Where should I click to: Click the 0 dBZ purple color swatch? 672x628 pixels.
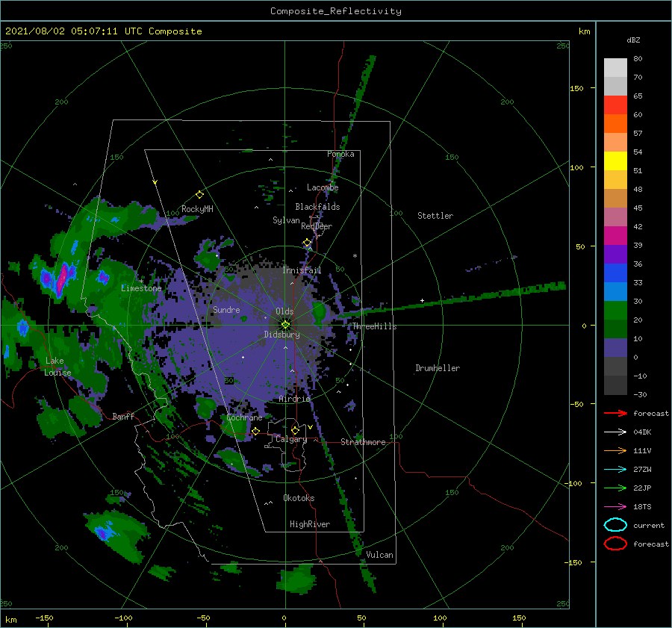(x=615, y=348)
